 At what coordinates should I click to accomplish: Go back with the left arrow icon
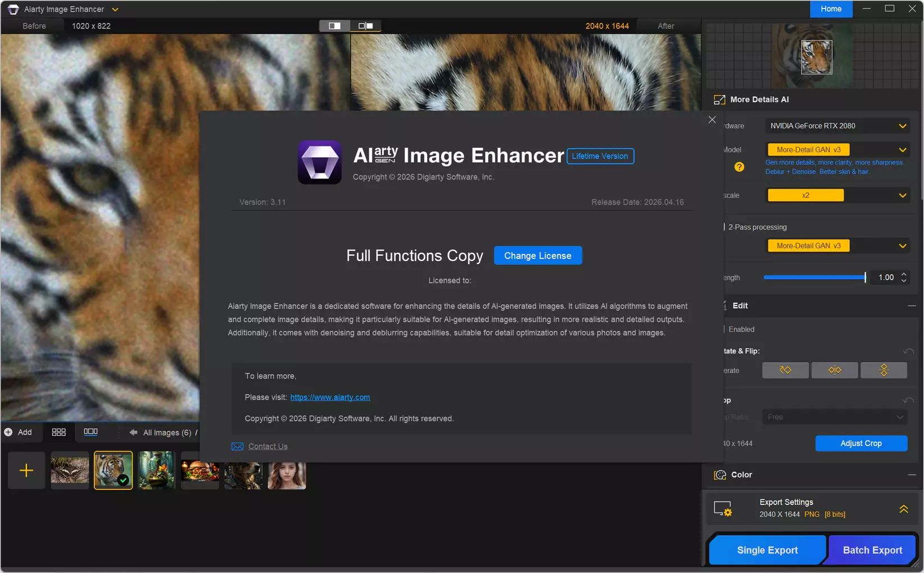[133, 433]
